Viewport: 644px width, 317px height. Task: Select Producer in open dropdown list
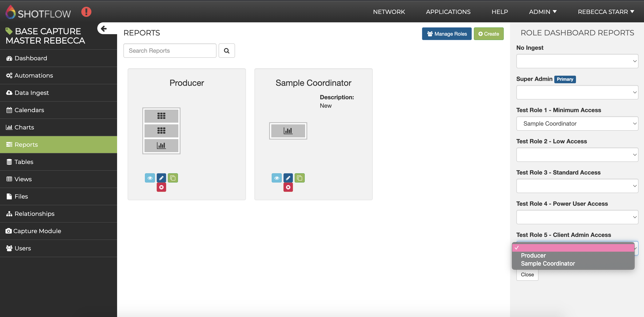pyautogui.click(x=533, y=255)
